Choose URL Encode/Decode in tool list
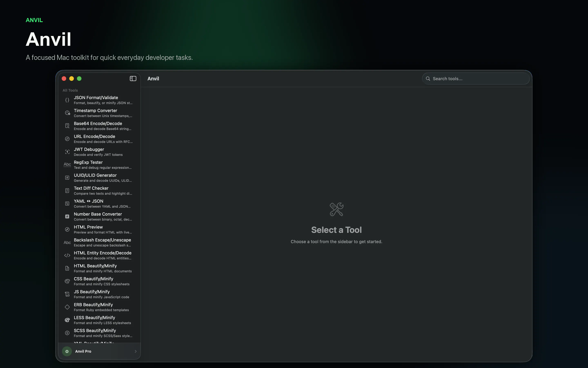The image size is (588, 368). [x=99, y=139]
